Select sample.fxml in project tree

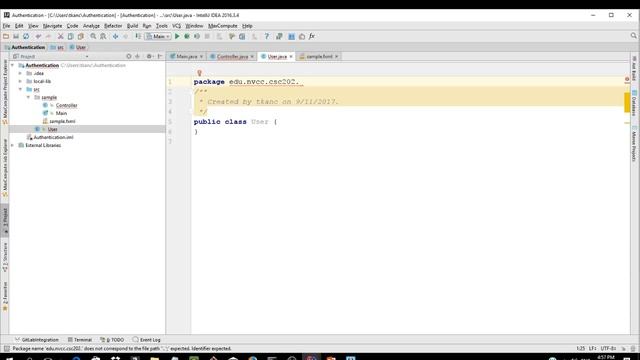click(62, 121)
